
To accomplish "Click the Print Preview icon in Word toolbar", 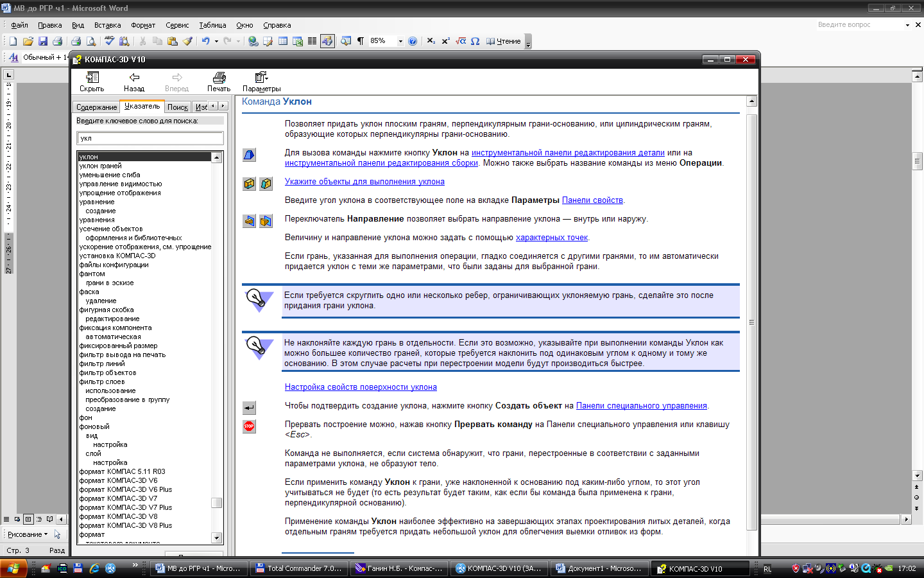I will (91, 41).
